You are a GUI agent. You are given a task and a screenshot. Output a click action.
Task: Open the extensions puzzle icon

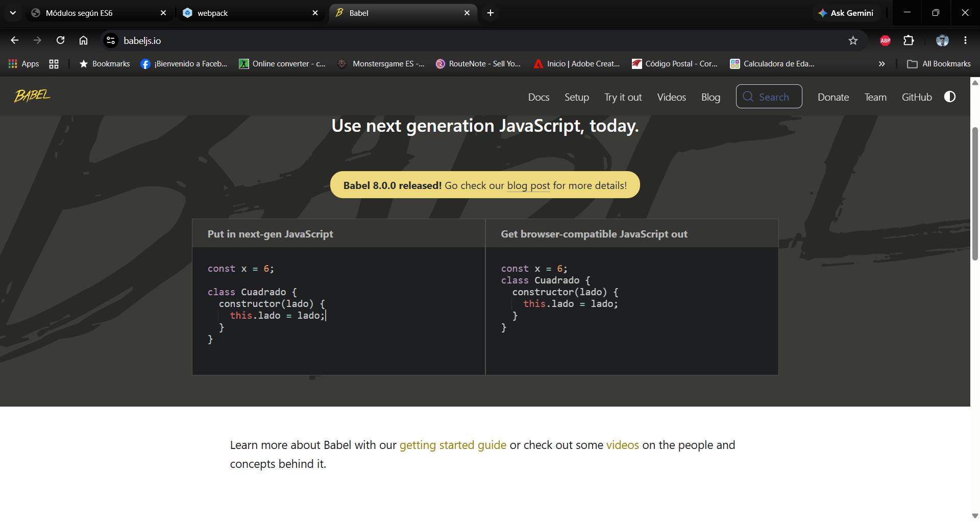(x=909, y=40)
